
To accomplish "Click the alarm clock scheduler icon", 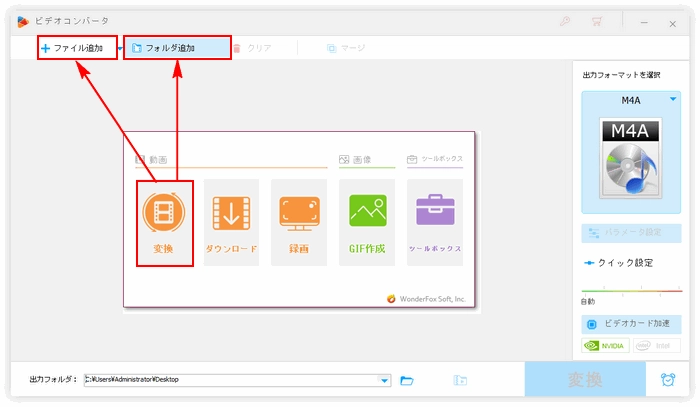I will (x=667, y=380).
